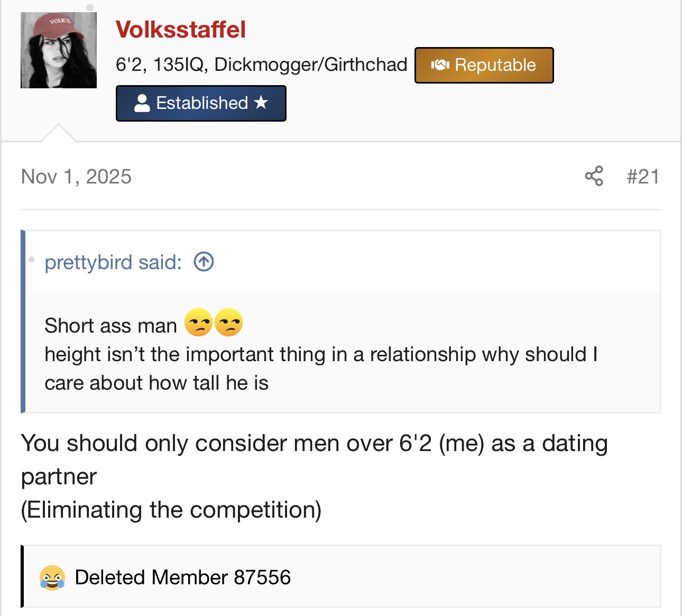The height and width of the screenshot is (616, 682).
Task: Click the blue Established badge
Action: pos(201,103)
